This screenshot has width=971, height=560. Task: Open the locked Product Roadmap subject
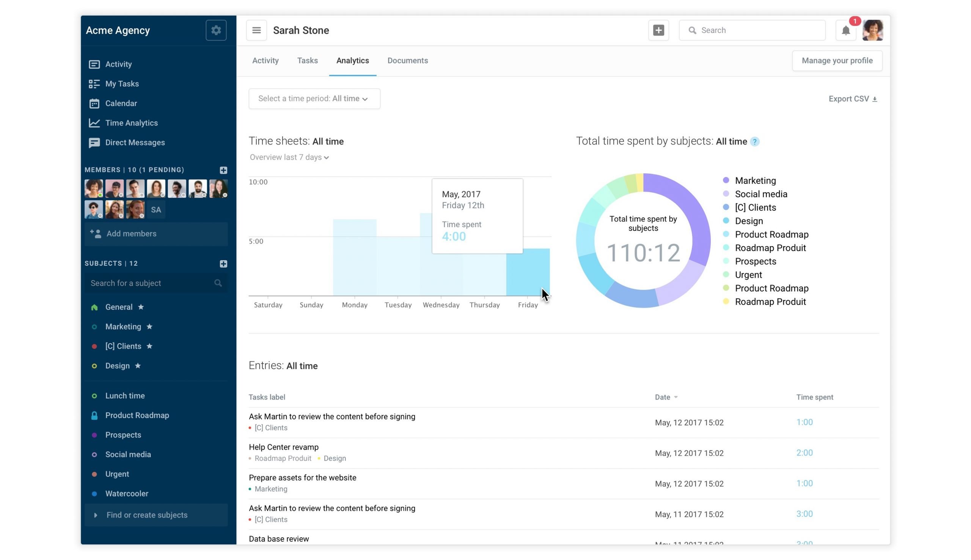(137, 416)
